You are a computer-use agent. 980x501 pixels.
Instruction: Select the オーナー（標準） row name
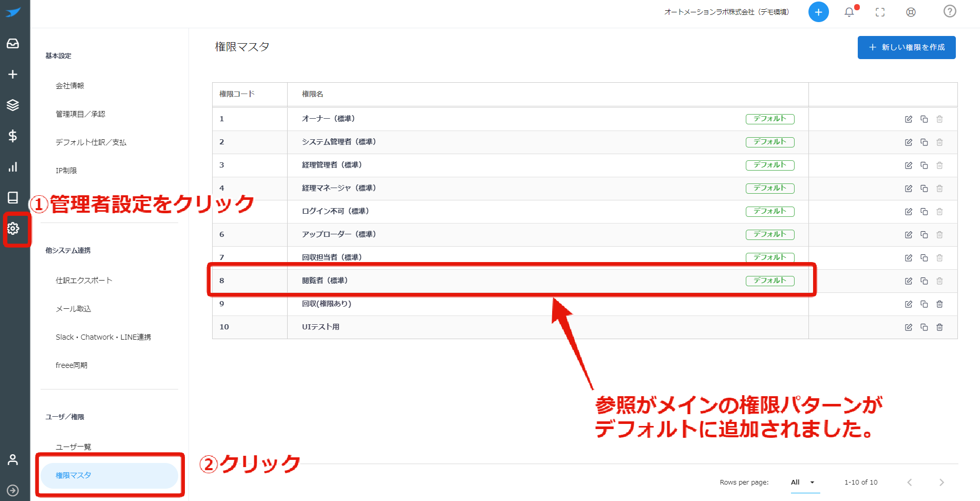(328, 119)
